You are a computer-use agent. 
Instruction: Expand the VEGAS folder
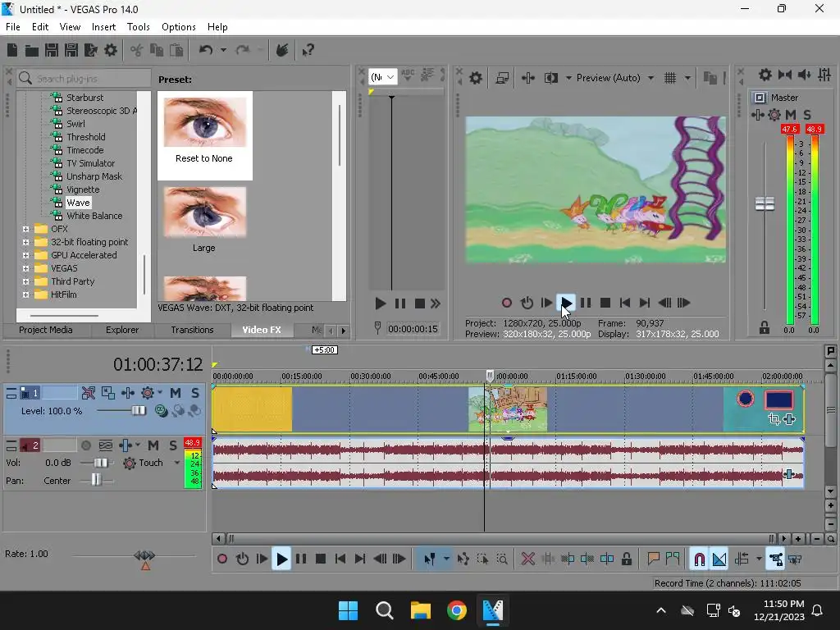25,268
